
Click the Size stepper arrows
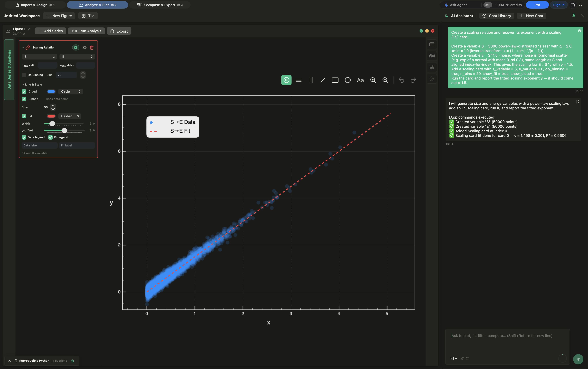pyautogui.click(x=53, y=107)
